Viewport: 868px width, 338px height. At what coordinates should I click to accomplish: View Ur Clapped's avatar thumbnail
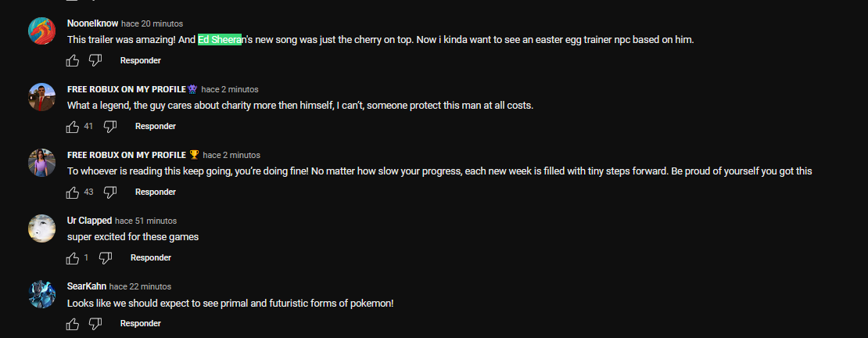[41, 228]
